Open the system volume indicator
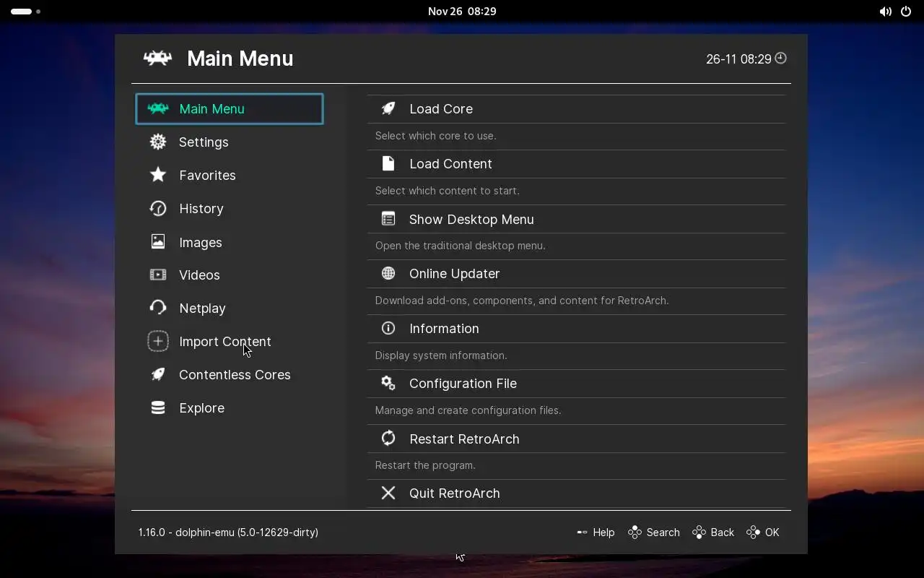 click(x=885, y=12)
